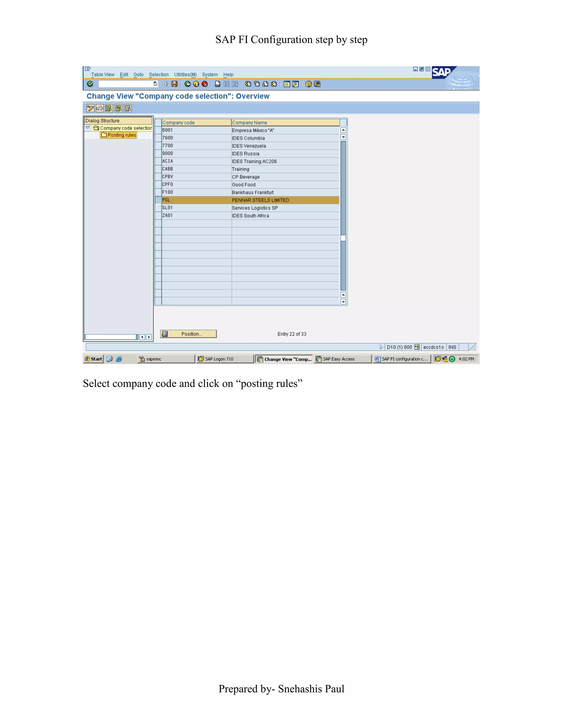The width and height of the screenshot is (563, 728).
Task: Click the Find binoculars icon
Action: [226, 84]
